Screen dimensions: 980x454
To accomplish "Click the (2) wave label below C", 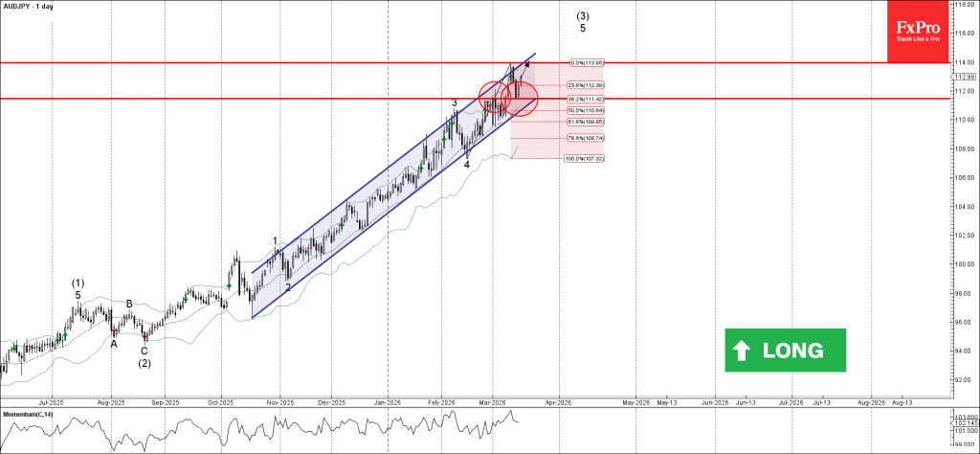I will 144,363.
